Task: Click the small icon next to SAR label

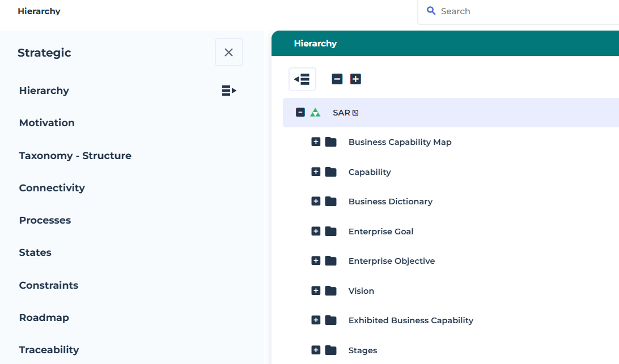Action: [355, 113]
